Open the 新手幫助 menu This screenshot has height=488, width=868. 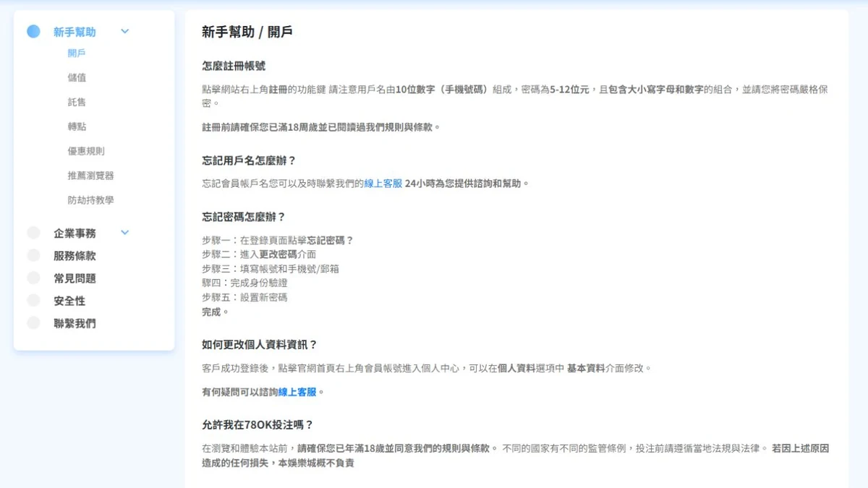point(75,32)
